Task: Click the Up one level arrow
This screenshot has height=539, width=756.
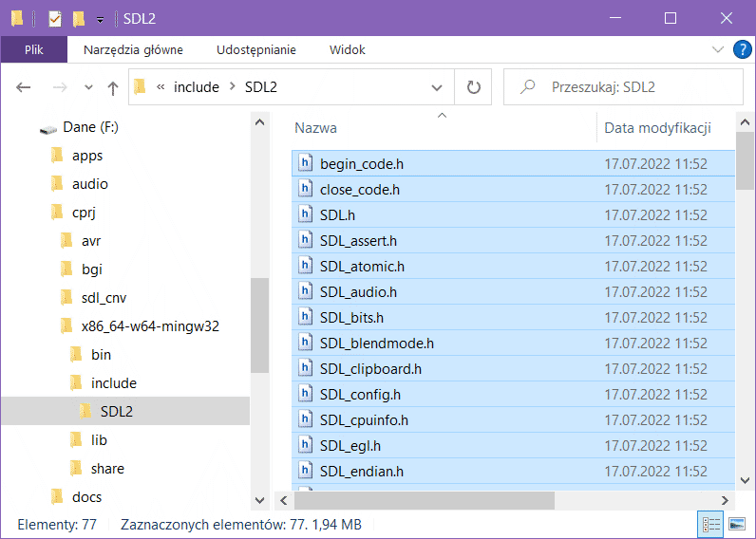Action: (x=113, y=87)
